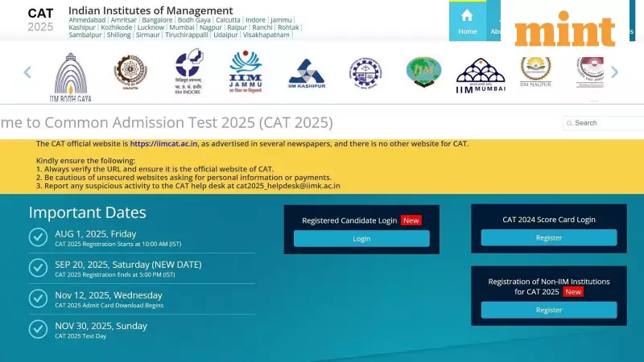The image size is (644, 362).
Task: Click 'CAT 2025 Admit Card Download Begins' text
Action: click(x=109, y=306)
